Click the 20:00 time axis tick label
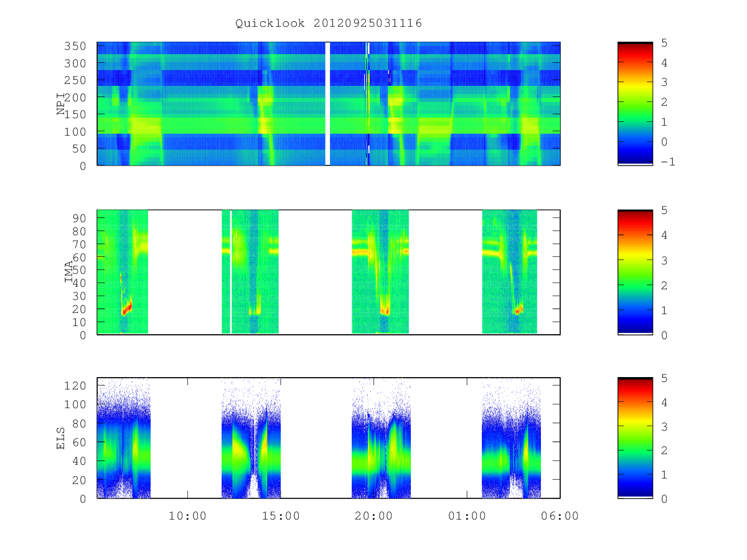Viewport: 747px width, 560px height. (374, 516)
